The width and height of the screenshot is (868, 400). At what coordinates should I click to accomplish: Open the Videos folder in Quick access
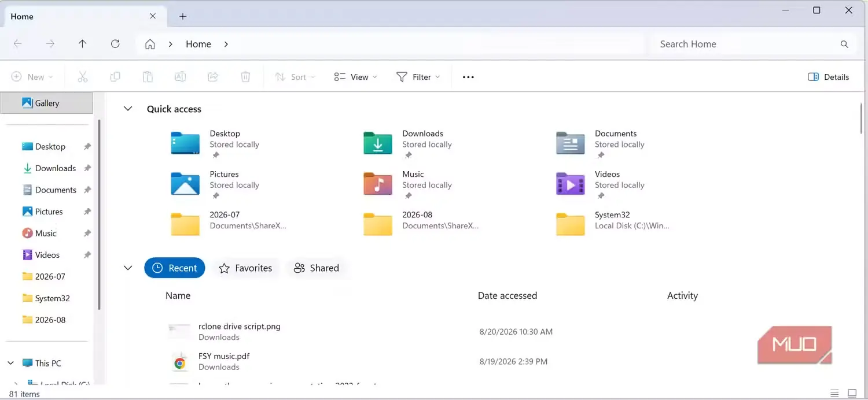[x=600, y=184]
